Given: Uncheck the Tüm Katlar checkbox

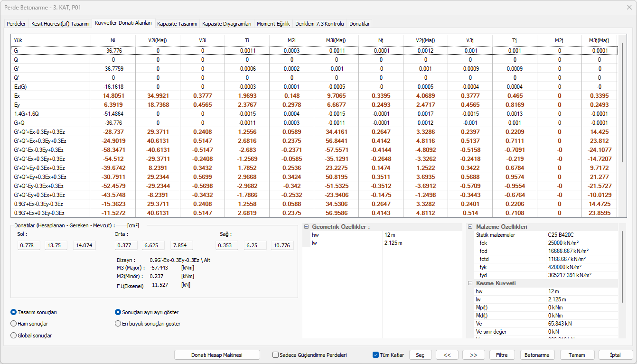Looking at the screenshot, I should [x=376, y=355].
